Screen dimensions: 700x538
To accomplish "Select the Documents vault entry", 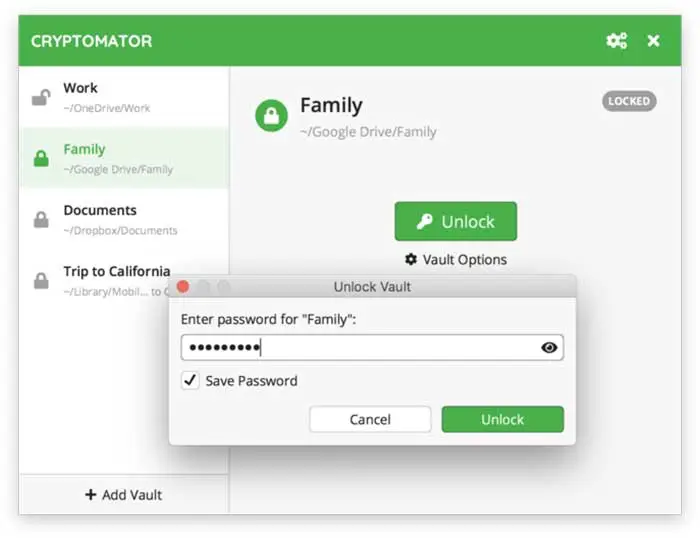I will tap(120, 219).
